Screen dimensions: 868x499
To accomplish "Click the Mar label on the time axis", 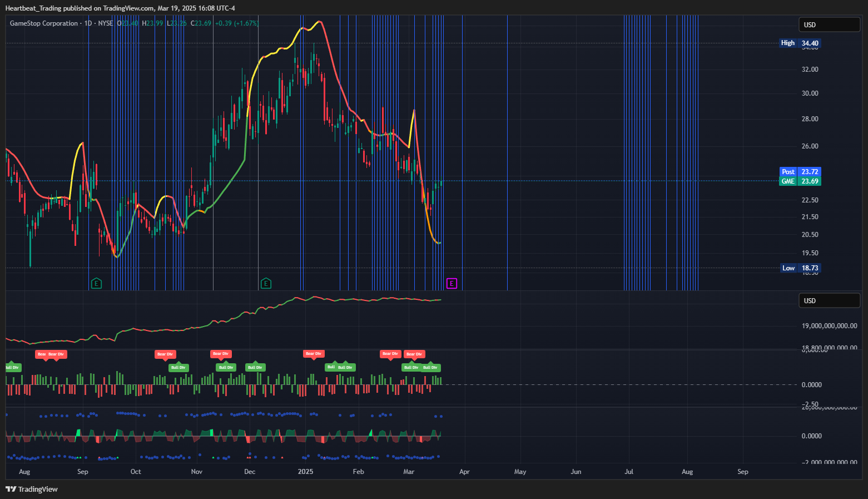I will click(x=409, y=472).
